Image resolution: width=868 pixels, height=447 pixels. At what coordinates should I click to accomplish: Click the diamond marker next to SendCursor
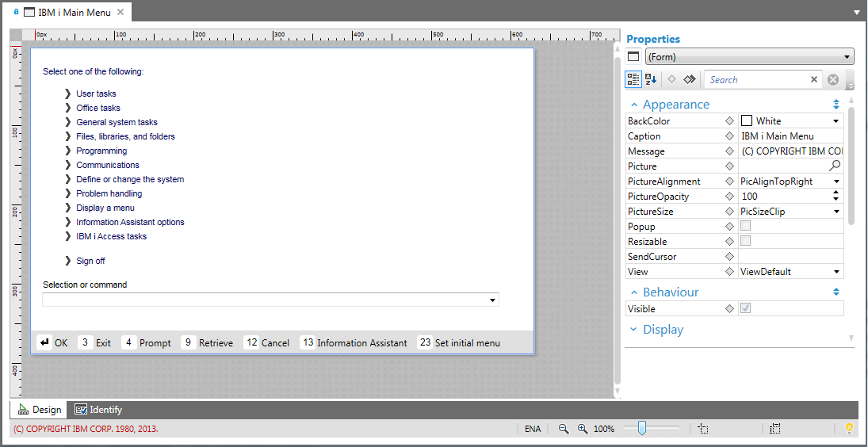729,257
